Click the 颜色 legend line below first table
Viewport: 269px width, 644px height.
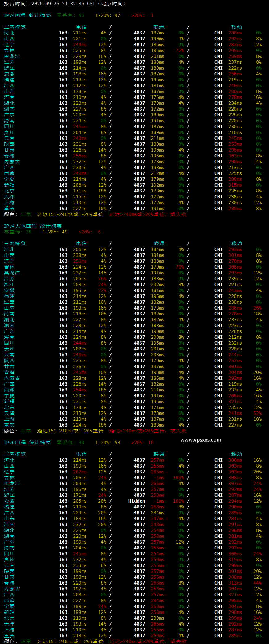click(95, 214)
